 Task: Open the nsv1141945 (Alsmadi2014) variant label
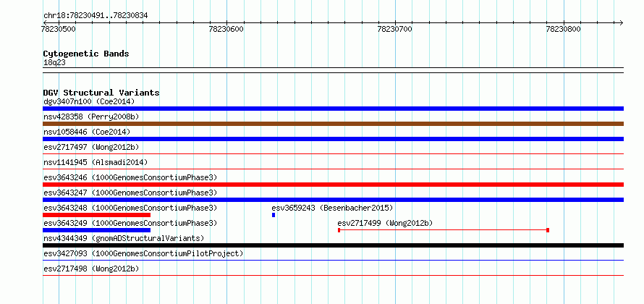[x=96, y=162]
